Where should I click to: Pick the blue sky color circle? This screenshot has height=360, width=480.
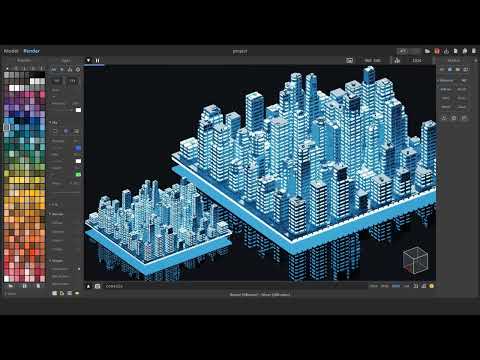point(78,148)
